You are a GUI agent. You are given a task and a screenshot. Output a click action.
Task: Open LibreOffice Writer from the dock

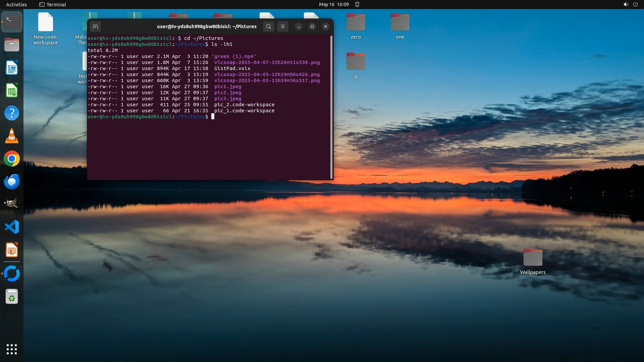point(12,68)
